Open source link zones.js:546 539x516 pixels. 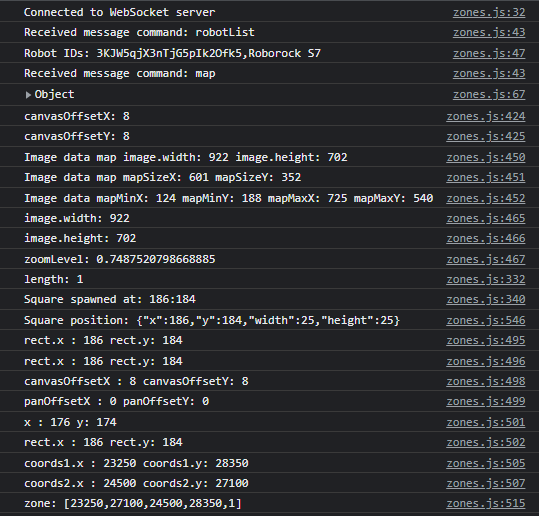(486, 320)
